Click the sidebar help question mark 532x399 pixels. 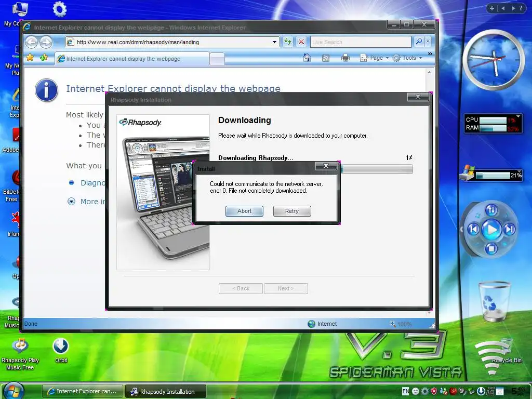point(521,8)
